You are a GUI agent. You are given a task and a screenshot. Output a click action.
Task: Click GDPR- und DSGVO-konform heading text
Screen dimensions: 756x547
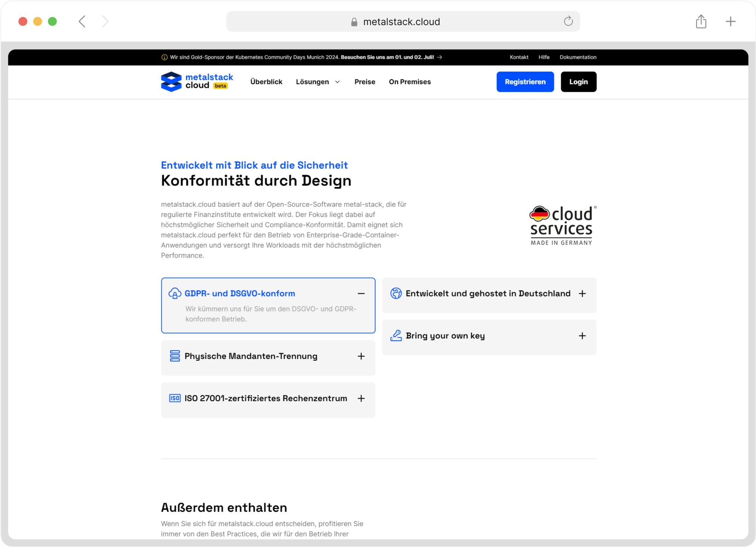[240, 294]
